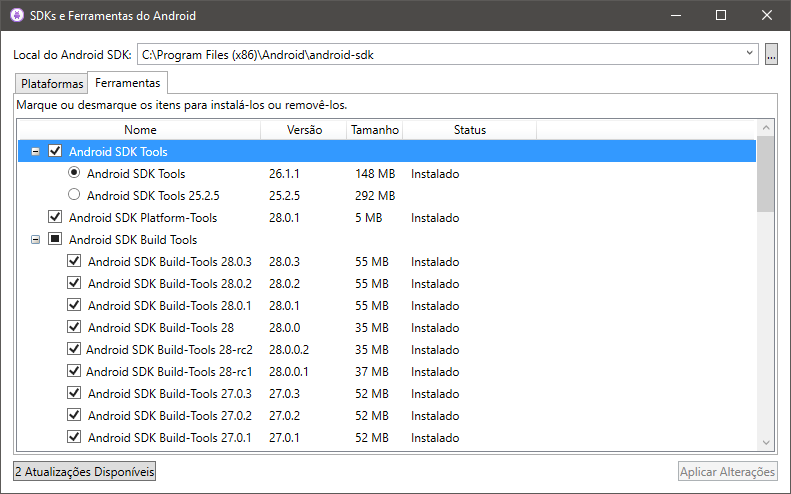Click the scrollbar down arrow
Image resolution: width=791 pixels, height=494 pixels.
(x=766, y=443)
